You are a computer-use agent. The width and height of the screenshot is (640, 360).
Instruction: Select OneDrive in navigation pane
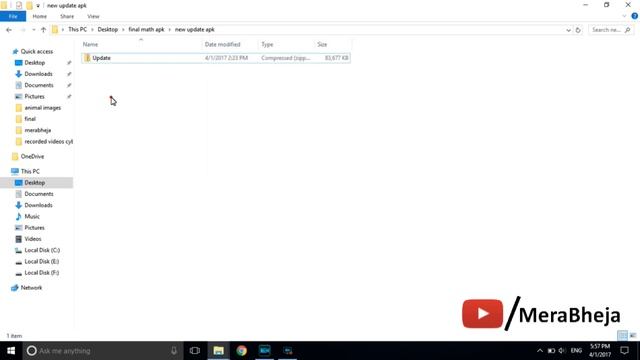pyautogui.click(x=32, y=156)
